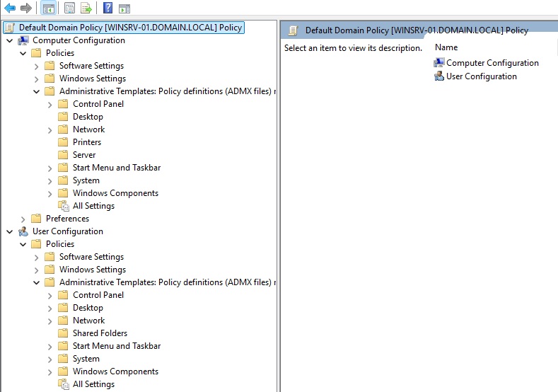Click the Name column header
558x392 pixels.
click(x=446, y=47)
